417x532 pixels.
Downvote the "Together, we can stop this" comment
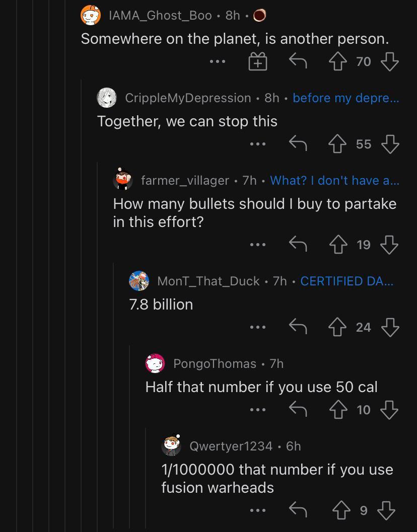(x=390, y=143)
